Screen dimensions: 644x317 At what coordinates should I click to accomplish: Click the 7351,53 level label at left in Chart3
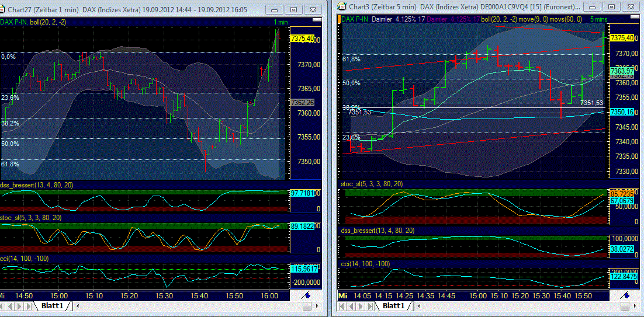tap(360, 112)
